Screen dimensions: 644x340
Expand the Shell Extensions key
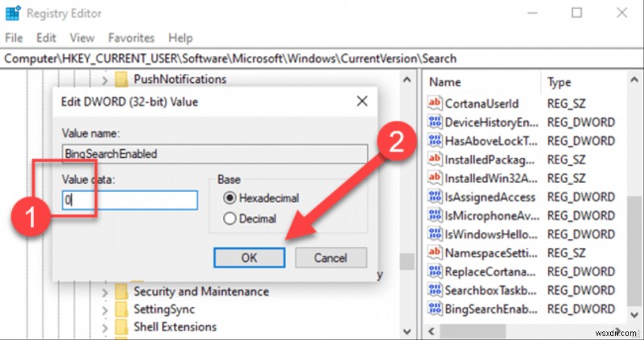tap(105, 328)
